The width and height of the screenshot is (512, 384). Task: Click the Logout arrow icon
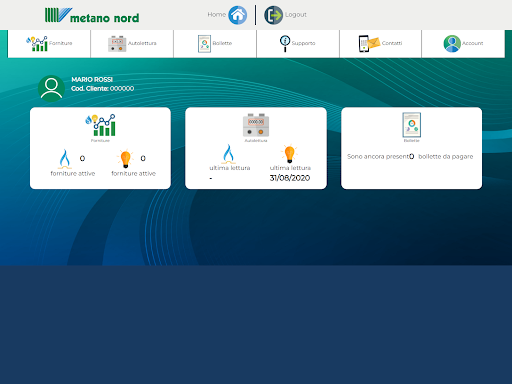pyautogui.click(x=273, y=15)
